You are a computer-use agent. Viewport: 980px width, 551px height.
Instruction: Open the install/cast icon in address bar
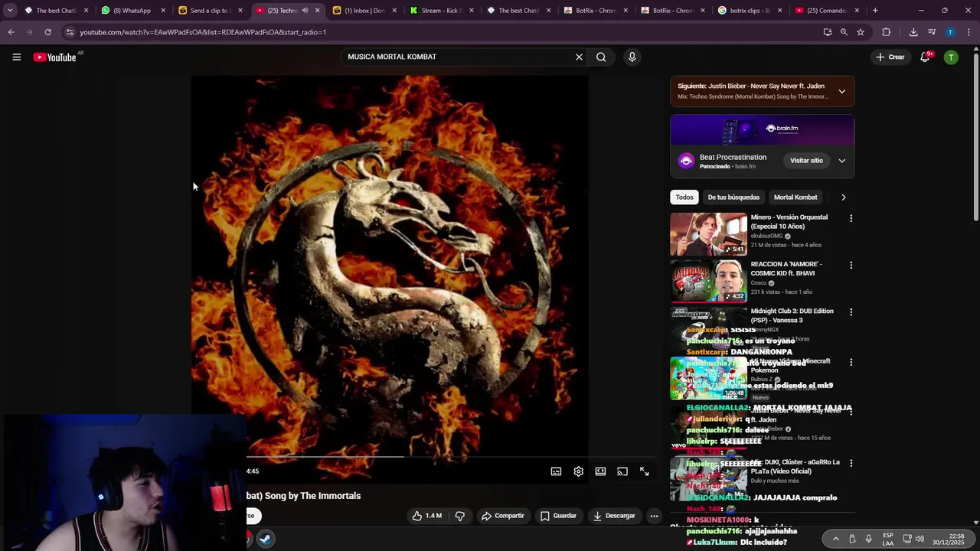(828, 32)
